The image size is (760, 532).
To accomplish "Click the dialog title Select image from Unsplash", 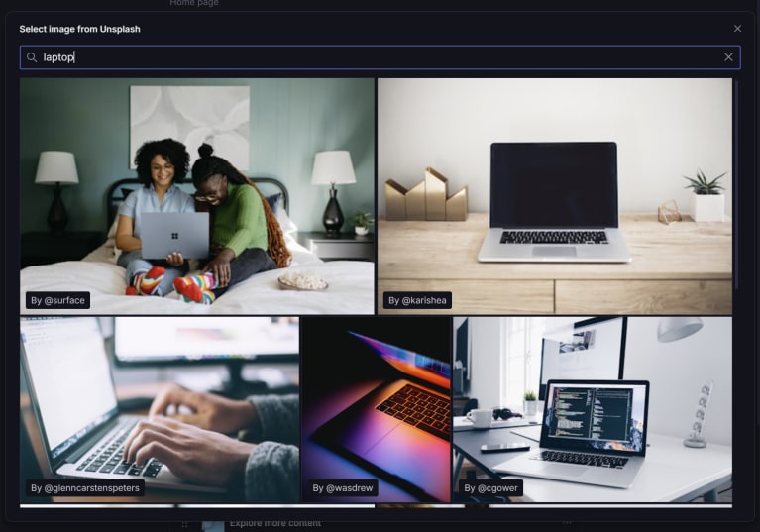I will pyautogui.click(x=79, y=29).
